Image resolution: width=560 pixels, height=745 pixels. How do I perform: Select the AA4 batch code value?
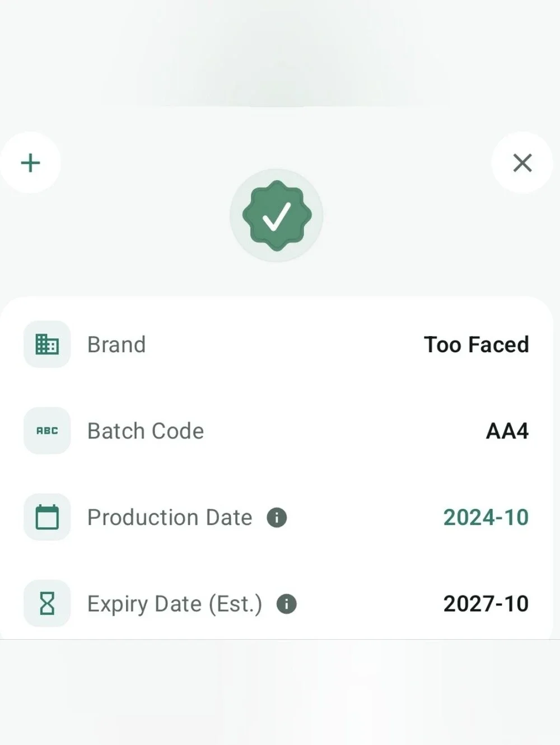(x=507, y=431)
